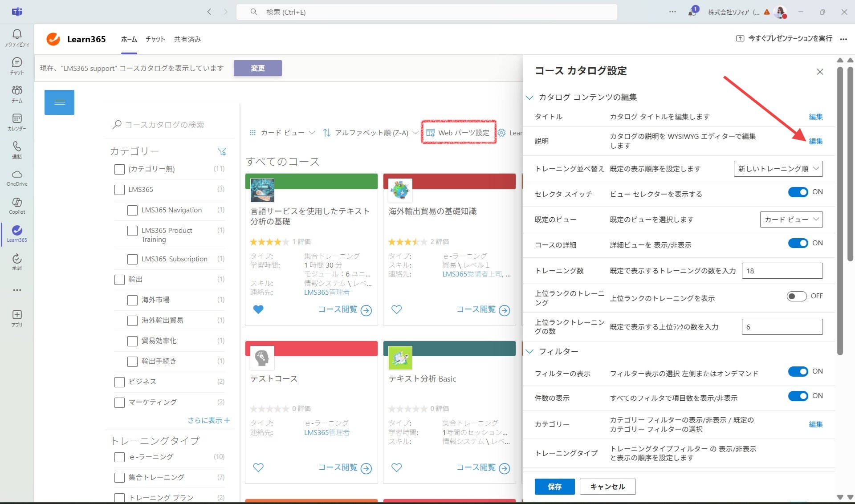The height and width of the screenshot is (504, 855).
Task: Switch to the チャット tab
Action: pos(155,39)
